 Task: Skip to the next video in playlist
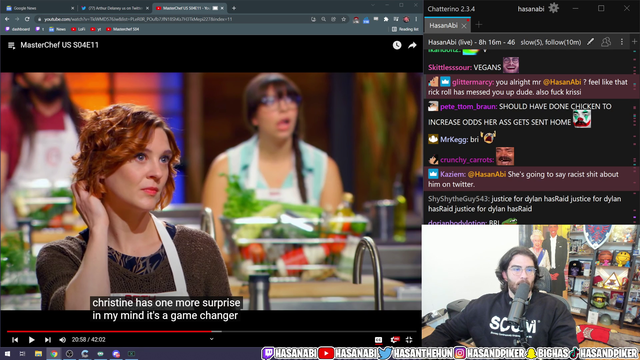(48, 340)
